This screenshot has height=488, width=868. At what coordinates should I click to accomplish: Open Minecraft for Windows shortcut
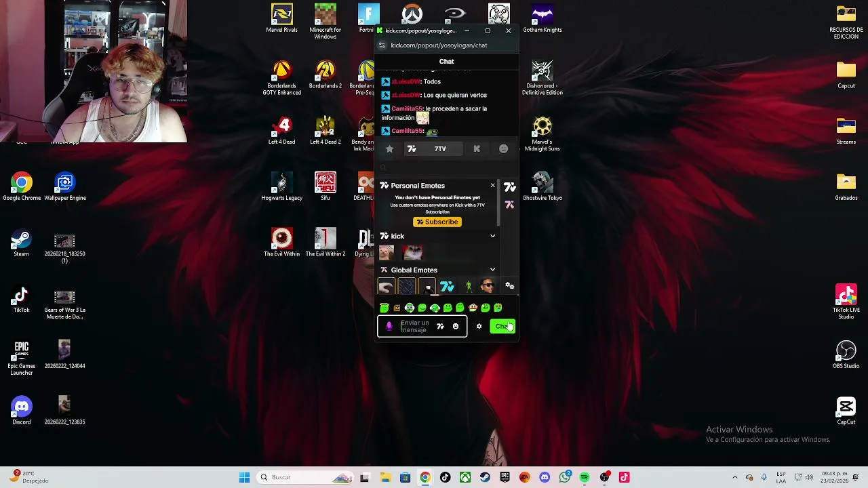325,21
